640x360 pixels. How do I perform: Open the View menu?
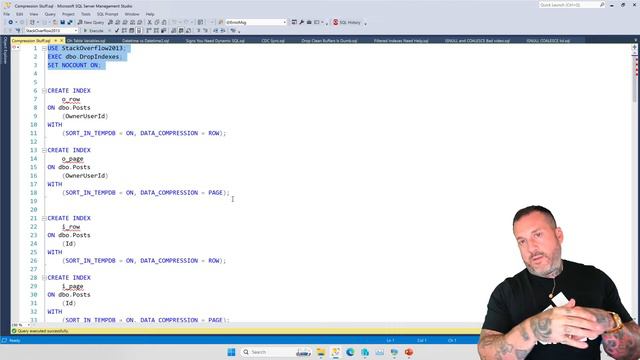tap(34, 14)
